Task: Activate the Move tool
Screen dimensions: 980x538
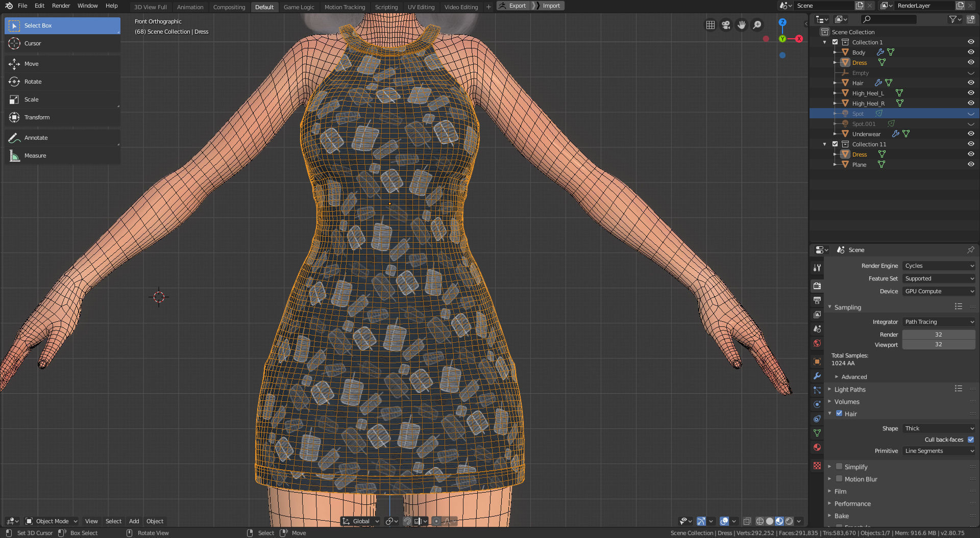Action: coord(62,64)
